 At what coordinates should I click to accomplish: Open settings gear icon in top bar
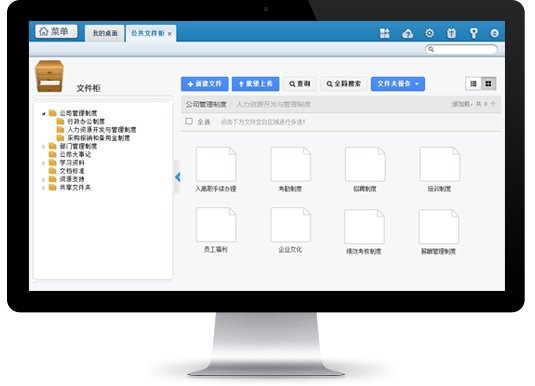pos(429,33)
